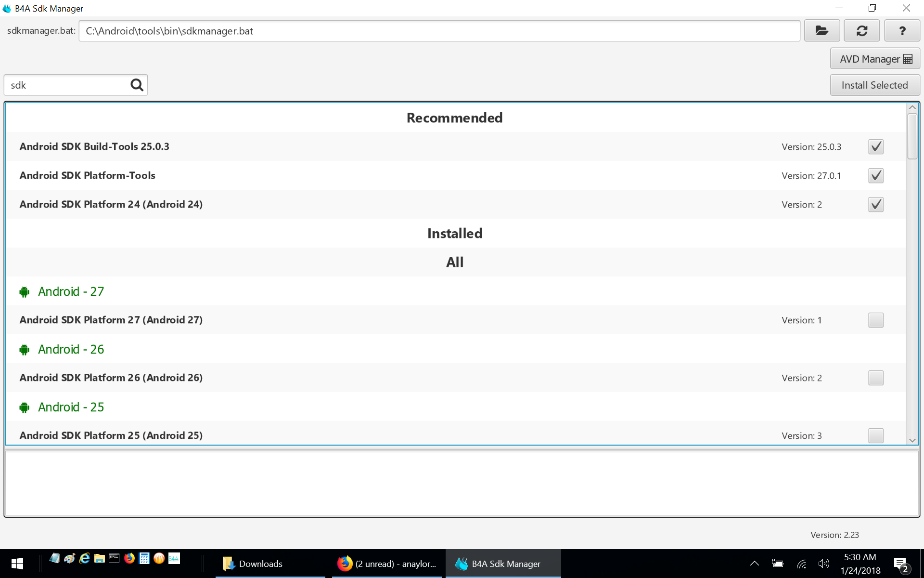Screen dimensions: 924x578
Task: Click the help question mark icon
Action: pos(903,31)
